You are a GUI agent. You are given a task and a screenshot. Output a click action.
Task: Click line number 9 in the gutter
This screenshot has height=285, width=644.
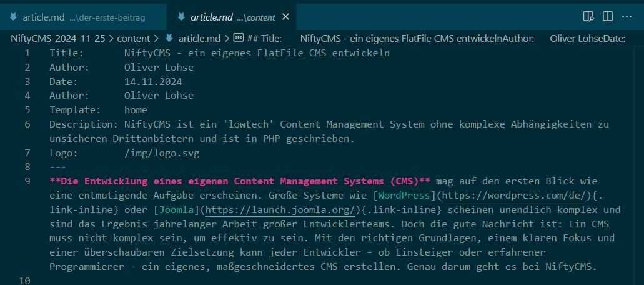[x=27, y=181]
